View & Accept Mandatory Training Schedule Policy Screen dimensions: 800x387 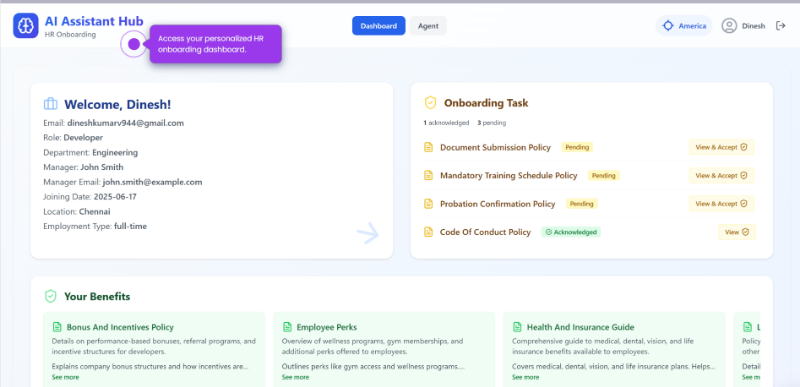tap(721, 175)
